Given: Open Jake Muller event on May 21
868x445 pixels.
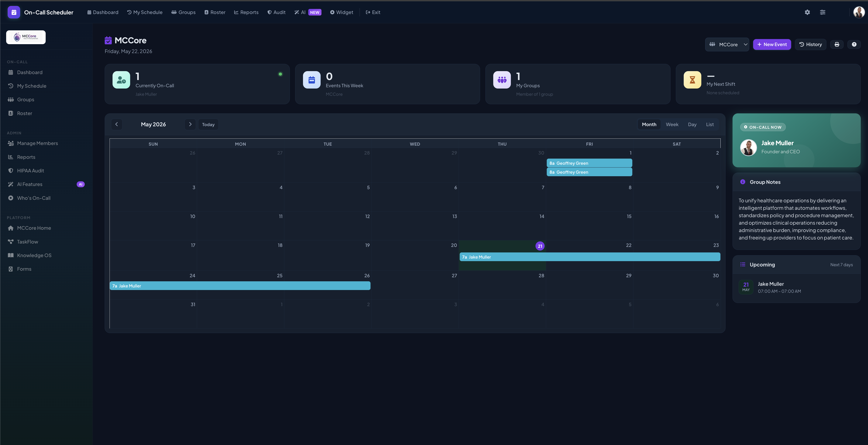Looking at the screenshot, I should coord(590,257).
